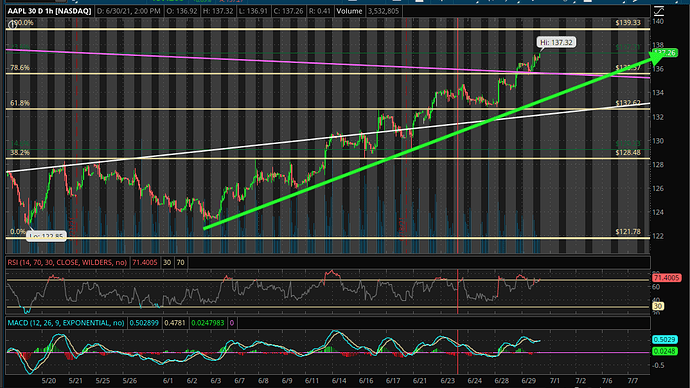Click the circled info icon beside 100.0% level
The width and height of the screenshot is (690, 388).
pos(13,25)
